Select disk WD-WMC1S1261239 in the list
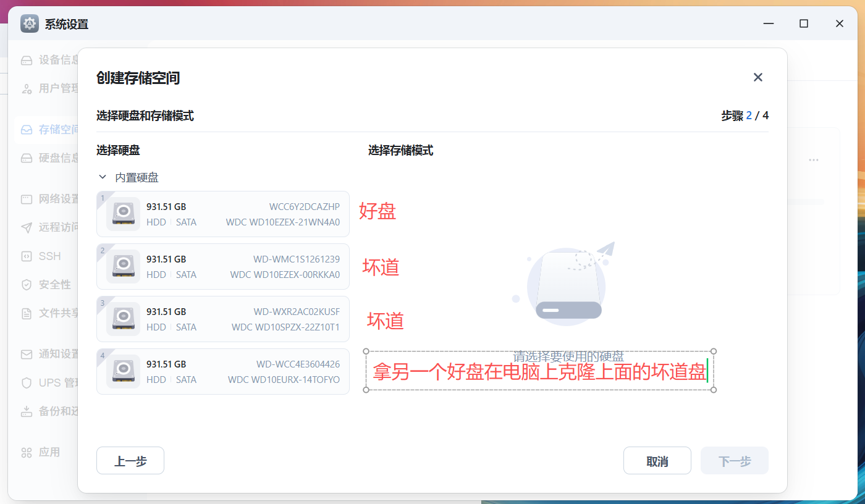This screenshot has height=504, width=865. [222, 266]
